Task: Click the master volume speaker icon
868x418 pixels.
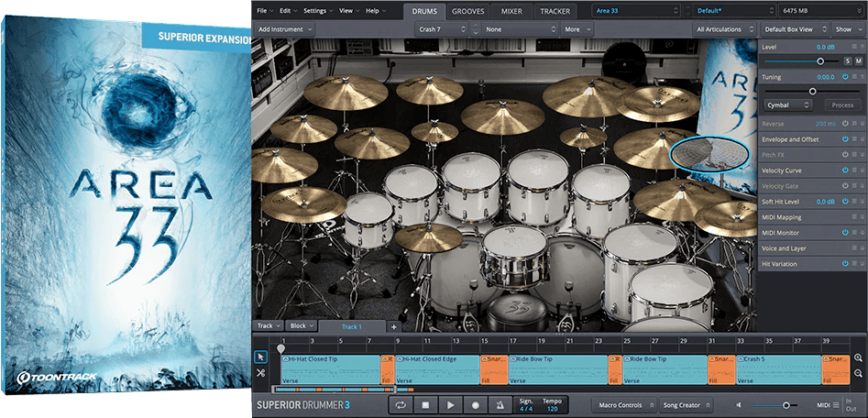Action: click(x=739, y=405)
